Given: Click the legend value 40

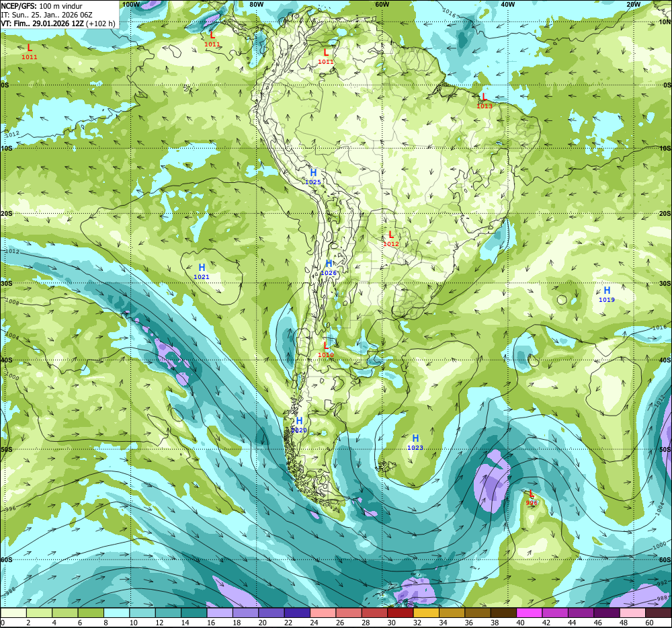Looking at the screenshot, I should point(521,623).
